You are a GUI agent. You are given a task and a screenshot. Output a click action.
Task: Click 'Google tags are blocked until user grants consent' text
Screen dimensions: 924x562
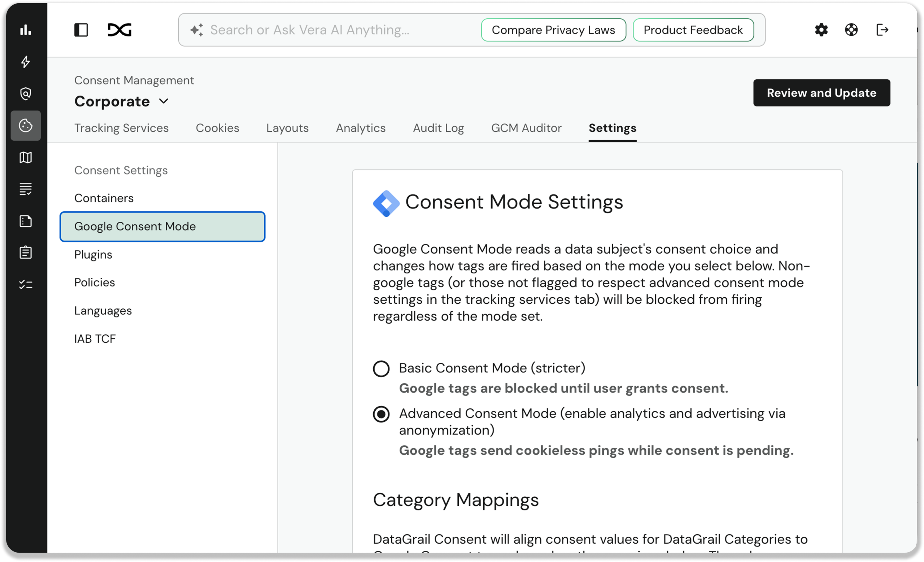pyautogui.click(x=564, y=388)
